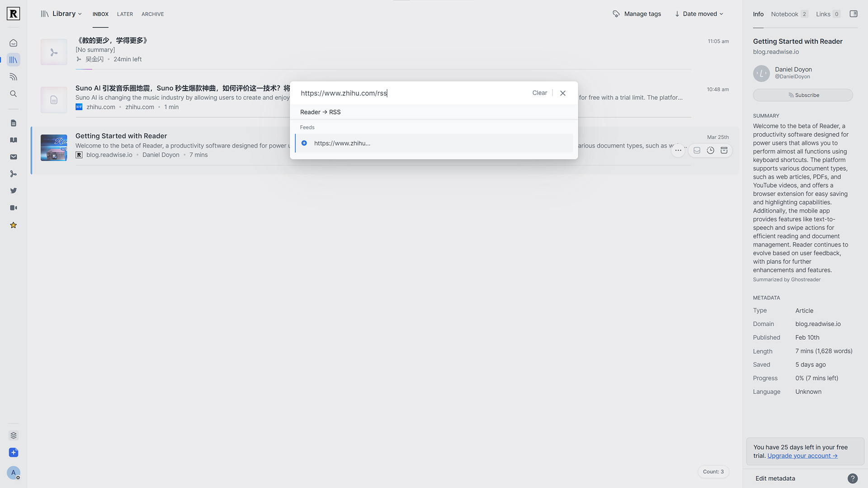Open the Videos category in sidebar

click(x=14, y=208)
